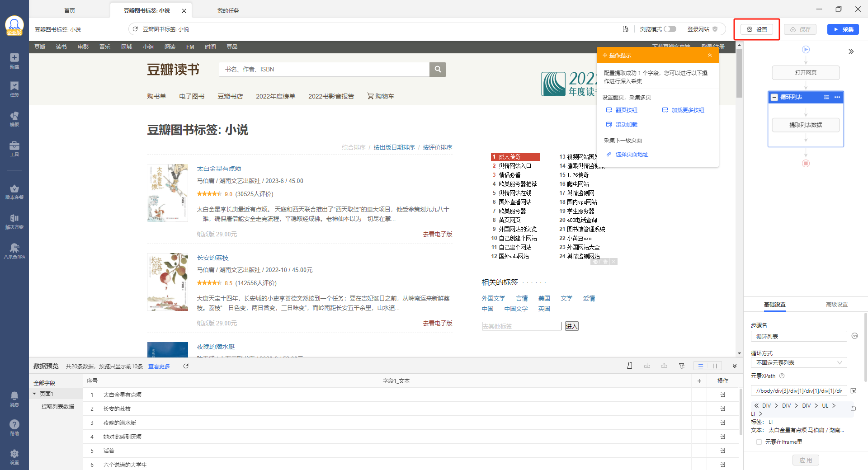Click the 打开网页 workflow step
This screenshot has width=868, height=470.
[x=806, y=72]
